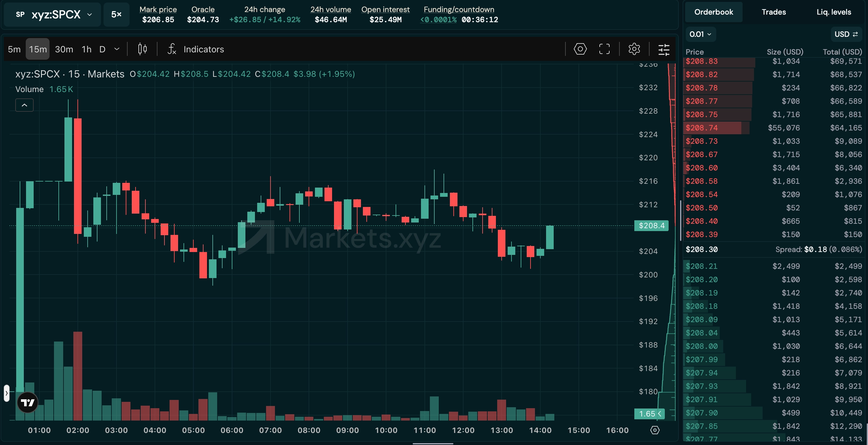This screenshot has width=868, height=445.
Task: Select bid price $208.21 in orderbook
Action: 702,266
